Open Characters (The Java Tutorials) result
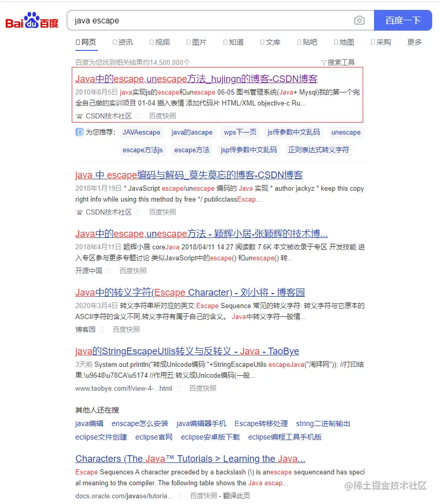Image resolution: width=440 pixels, height=504 pixels. pos(190,459)
